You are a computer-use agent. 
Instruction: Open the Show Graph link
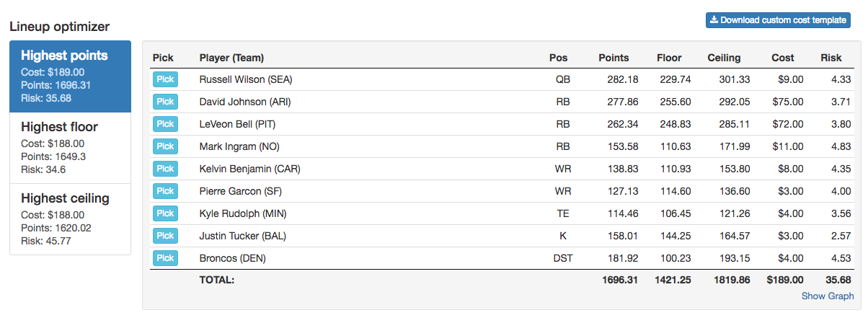[828, 296]
